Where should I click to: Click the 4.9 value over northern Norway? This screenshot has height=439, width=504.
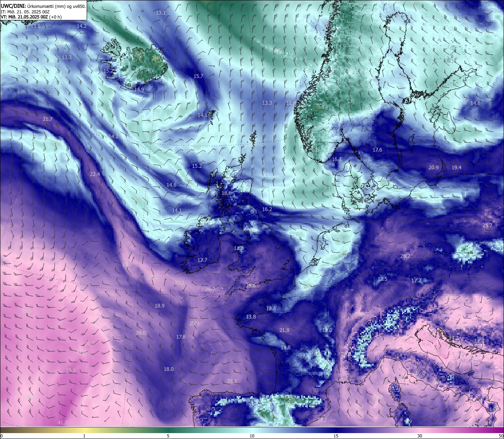342,46
